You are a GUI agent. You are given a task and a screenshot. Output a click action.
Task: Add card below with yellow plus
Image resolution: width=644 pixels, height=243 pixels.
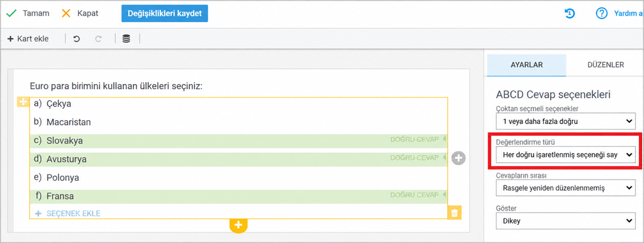239,225
